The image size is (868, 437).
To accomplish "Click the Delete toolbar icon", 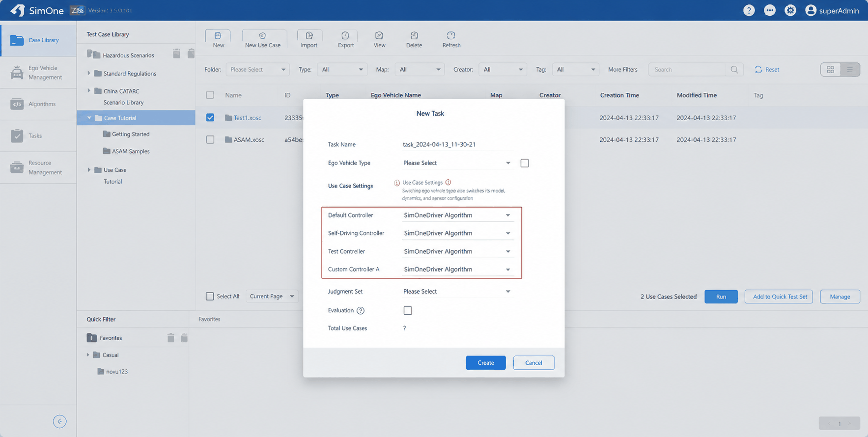I will (414, 36).
